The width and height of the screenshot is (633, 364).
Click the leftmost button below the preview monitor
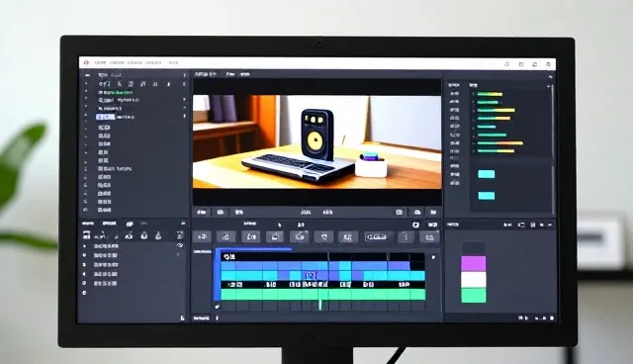tap(201, 212)
